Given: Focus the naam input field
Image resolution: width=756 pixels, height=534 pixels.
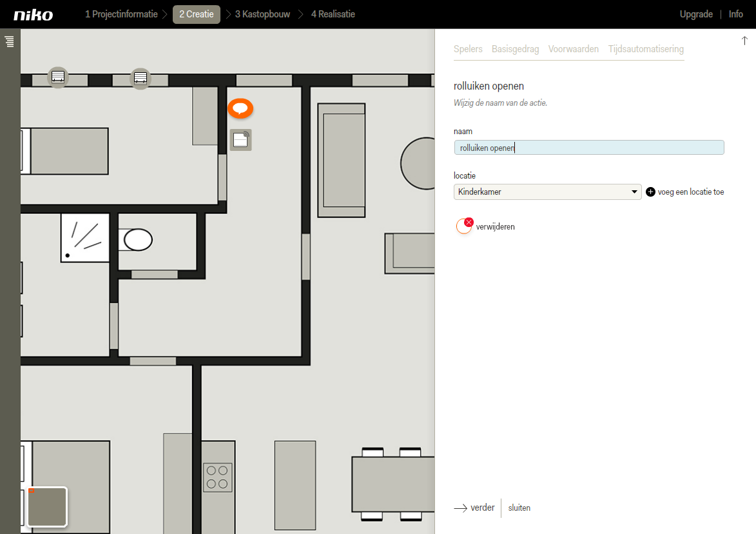Looking at the screenshot, I should click(x=588, y=148).
